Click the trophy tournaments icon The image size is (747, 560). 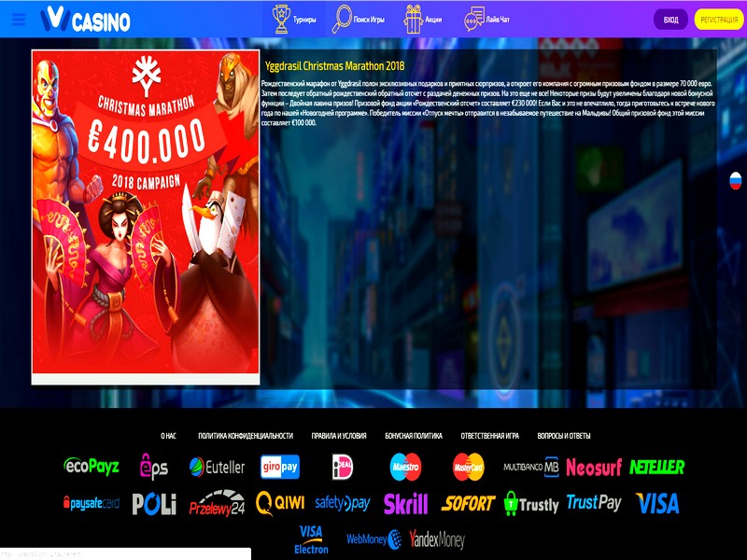[x=281, y=19]
